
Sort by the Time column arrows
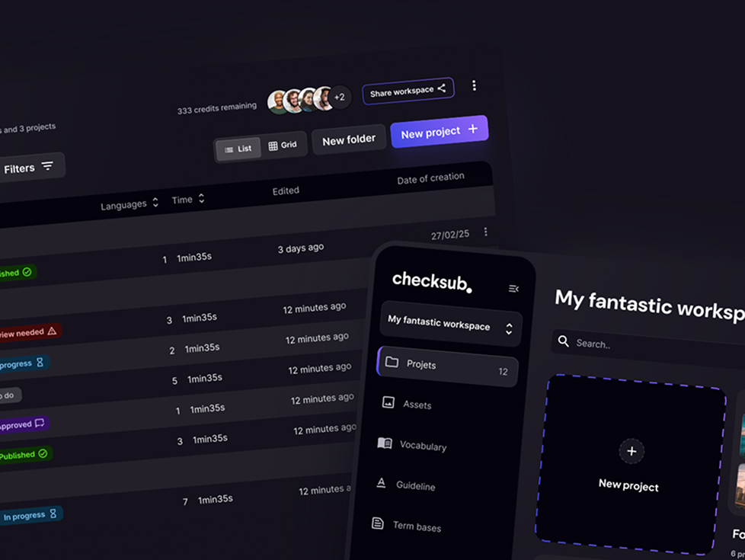pyautogui.click(x=201, y=198)
